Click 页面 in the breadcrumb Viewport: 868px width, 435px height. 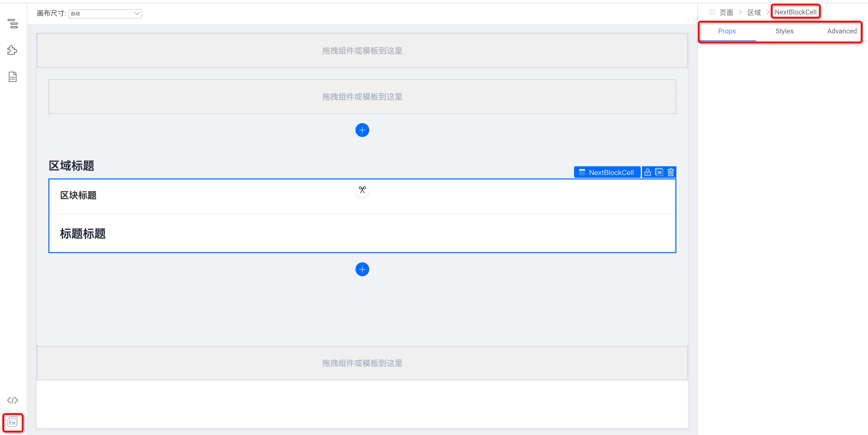point(726,12)
